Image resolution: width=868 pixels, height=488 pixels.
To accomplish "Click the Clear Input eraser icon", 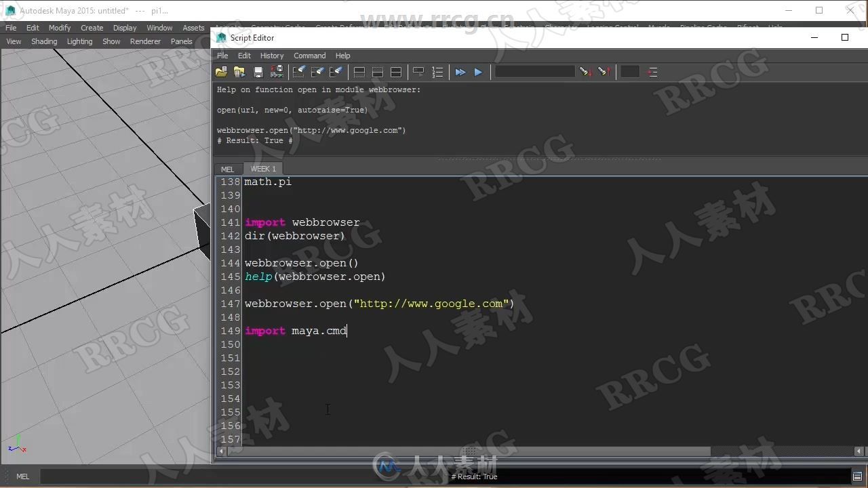I will (317, 72).
